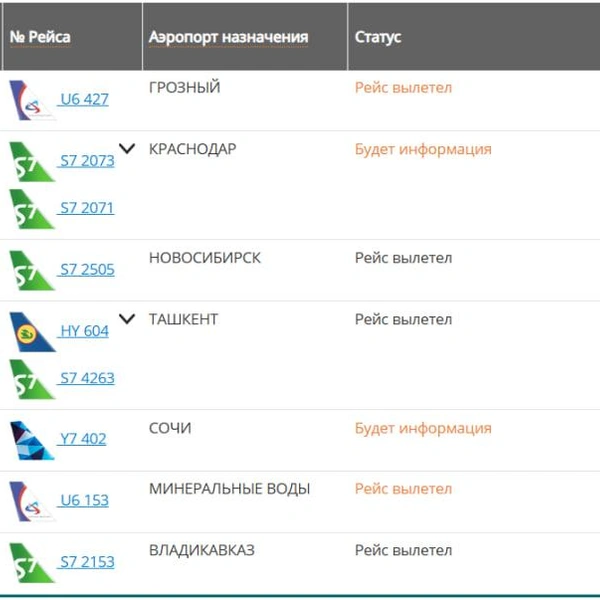Click S7 tail logo next to S7 2073
Viewport: 600px width, 600px height.
[32, 162]
